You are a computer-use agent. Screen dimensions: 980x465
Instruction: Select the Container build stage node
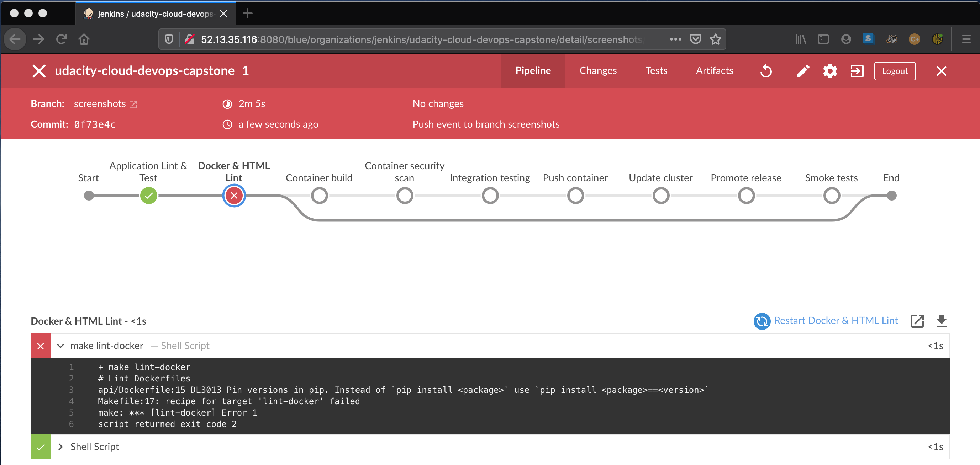319,196
